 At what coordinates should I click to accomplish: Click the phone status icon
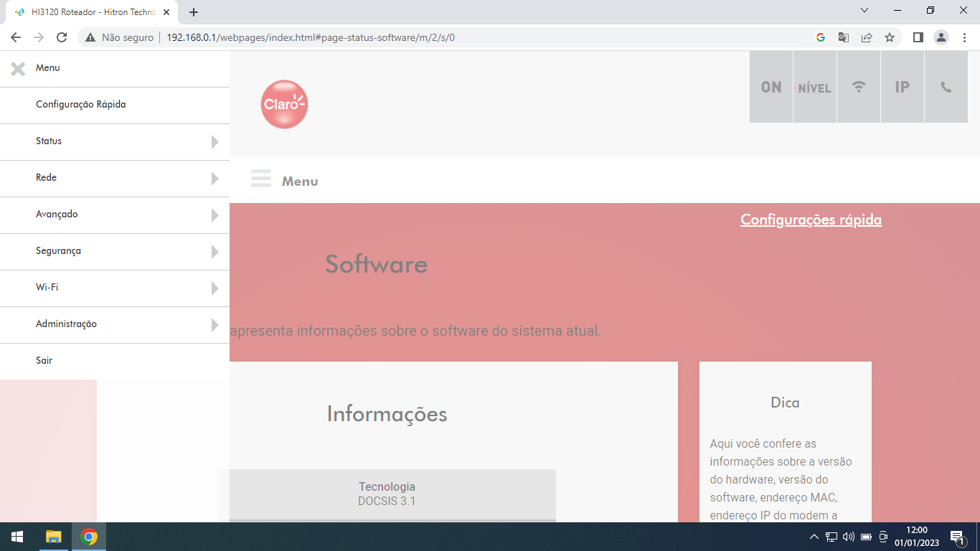tap(946, 87)
